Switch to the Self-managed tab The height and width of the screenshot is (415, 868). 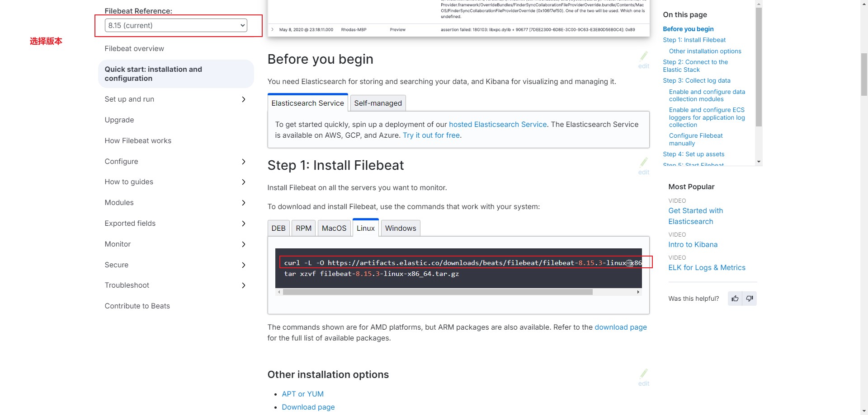pos(378,103)
